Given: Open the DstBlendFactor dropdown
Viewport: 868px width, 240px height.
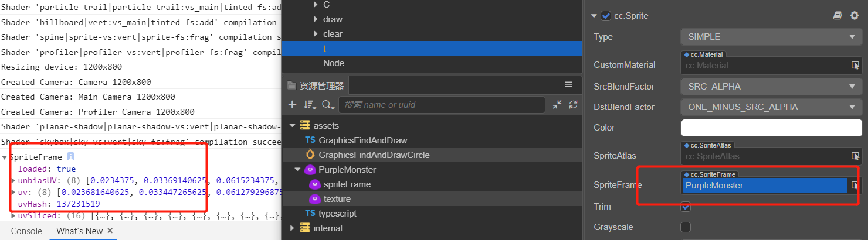Looking at the screenshot, I should click(771, 107).
